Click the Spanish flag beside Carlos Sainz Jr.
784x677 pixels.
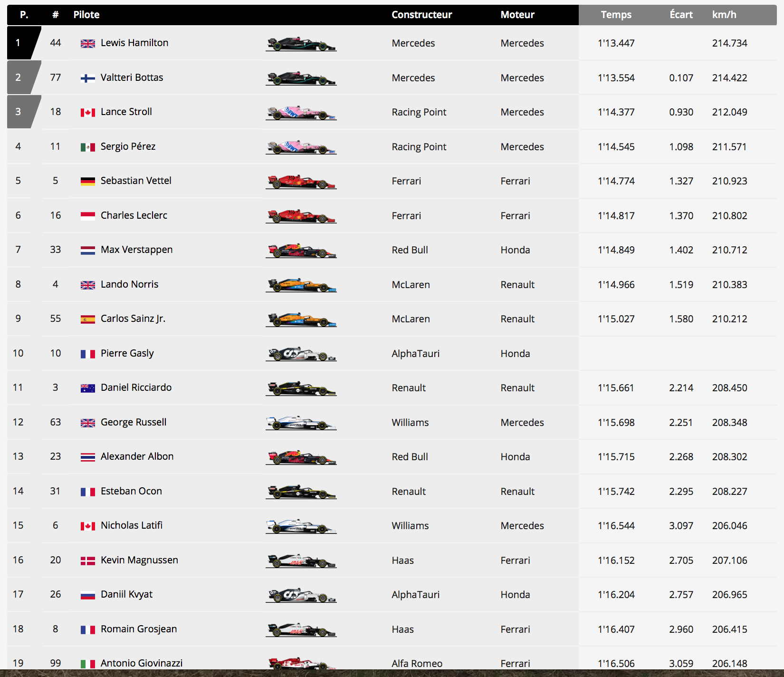88,319
